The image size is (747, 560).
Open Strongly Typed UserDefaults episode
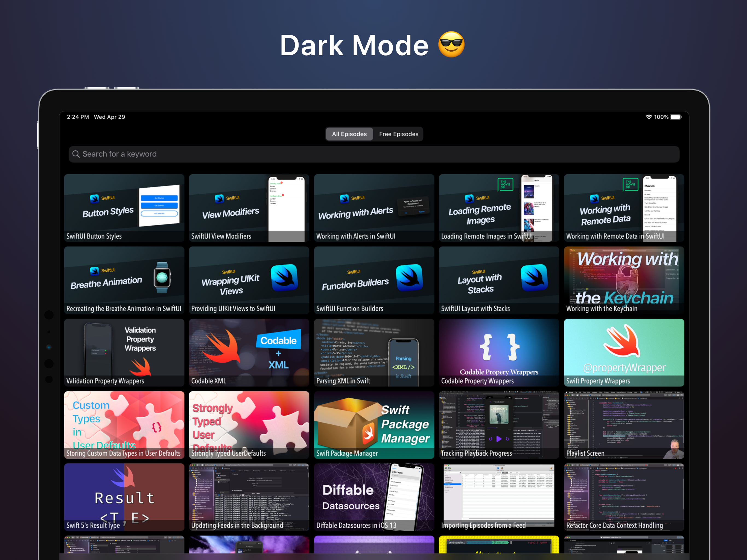pos(249,425)
